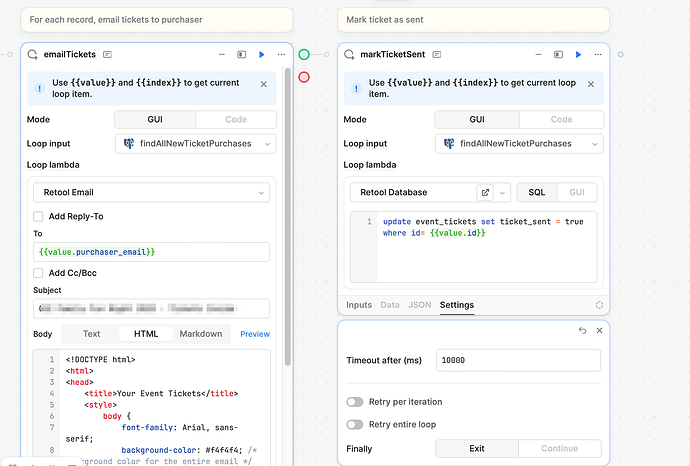Screen dimensions: 690x466
Task: Select GUI mode in emailTickets
Action: [155, 119]
